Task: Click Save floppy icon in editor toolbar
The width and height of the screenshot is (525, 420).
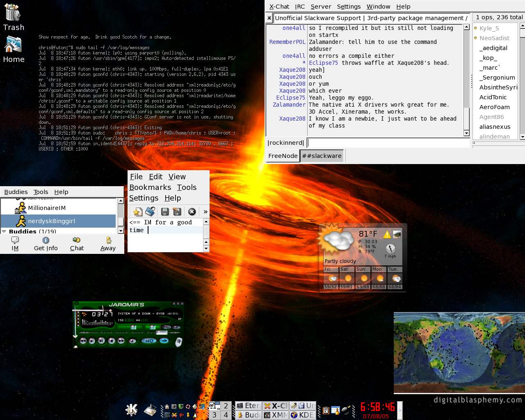Action: tap(165, 212)
